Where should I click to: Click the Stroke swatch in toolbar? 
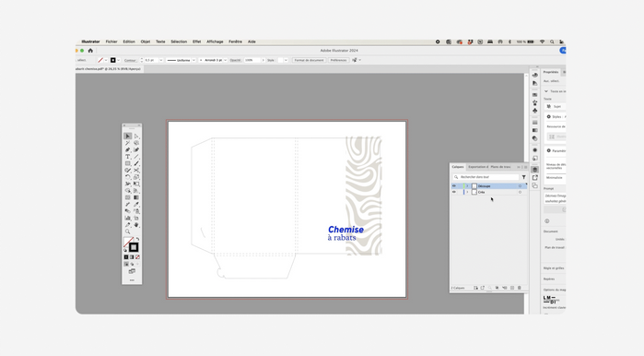pos(134,247)
